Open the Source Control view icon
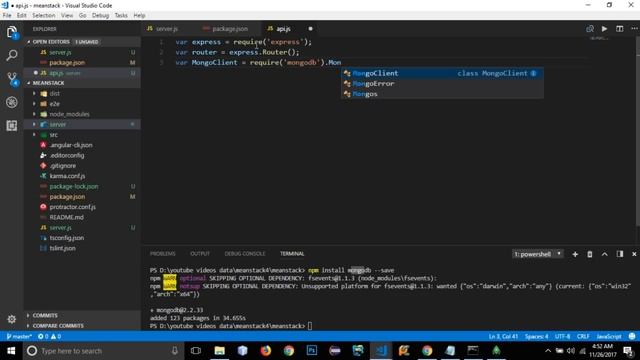 click(12, 78)
